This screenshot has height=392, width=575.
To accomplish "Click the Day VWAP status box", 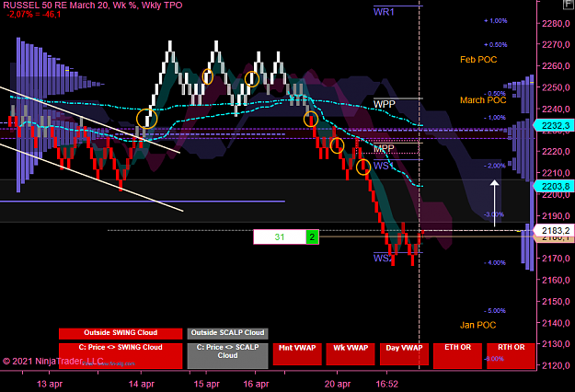I will tap(404, 354).
